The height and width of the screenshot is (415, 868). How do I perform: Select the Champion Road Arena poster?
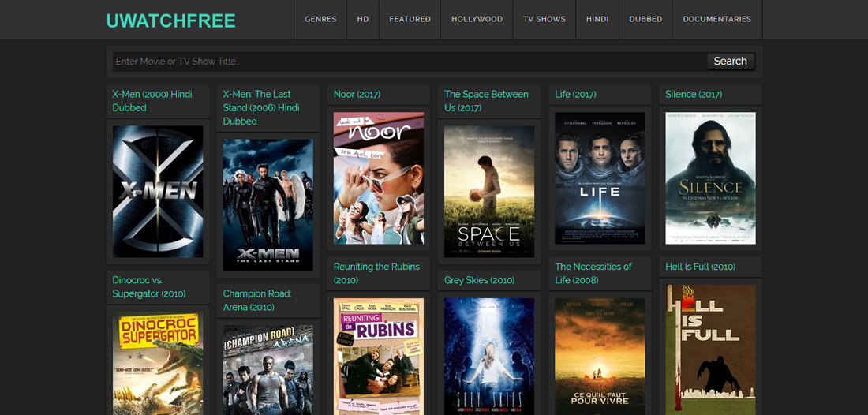coord(268,369)
